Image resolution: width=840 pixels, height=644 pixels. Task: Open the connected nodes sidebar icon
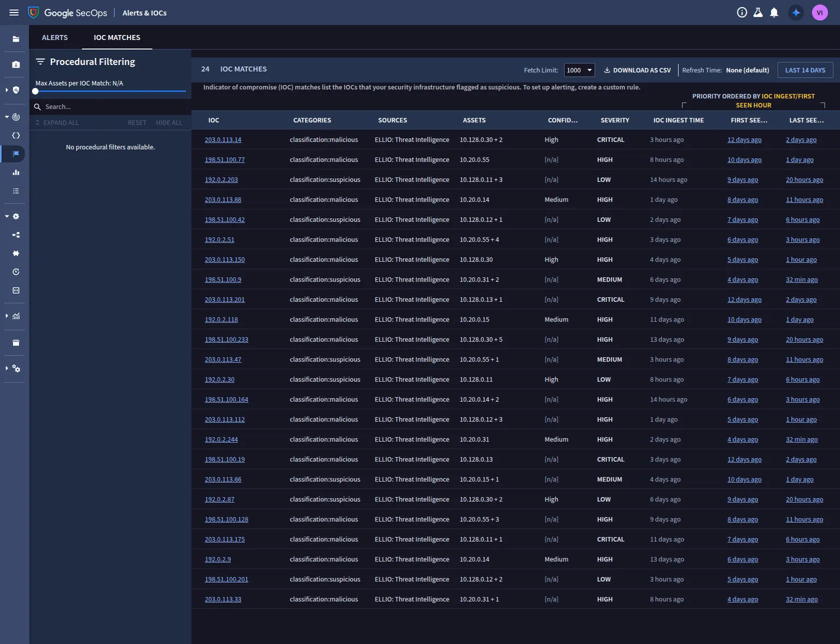tap(16, 235)
